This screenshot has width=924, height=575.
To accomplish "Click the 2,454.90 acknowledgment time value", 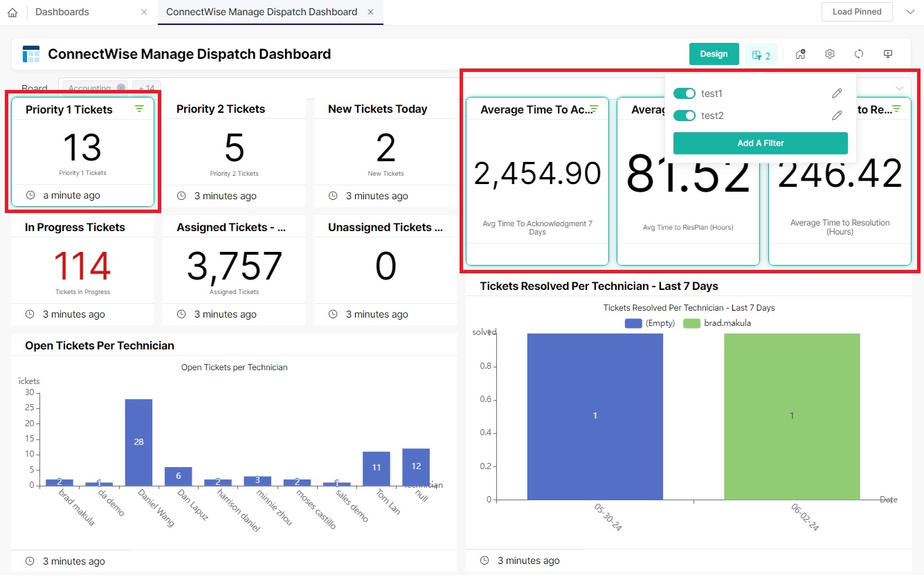I will [537, 173].
